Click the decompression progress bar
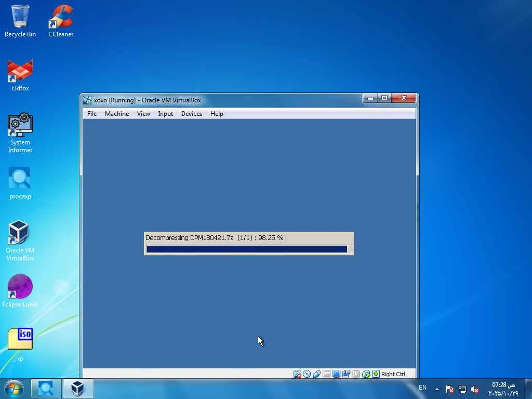 tap(249, 249)
